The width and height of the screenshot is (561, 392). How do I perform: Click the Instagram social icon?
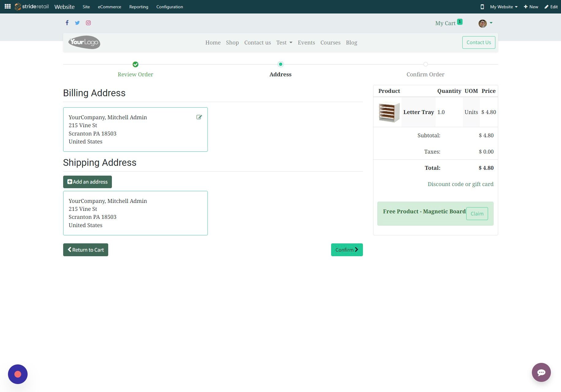(88, 23)
